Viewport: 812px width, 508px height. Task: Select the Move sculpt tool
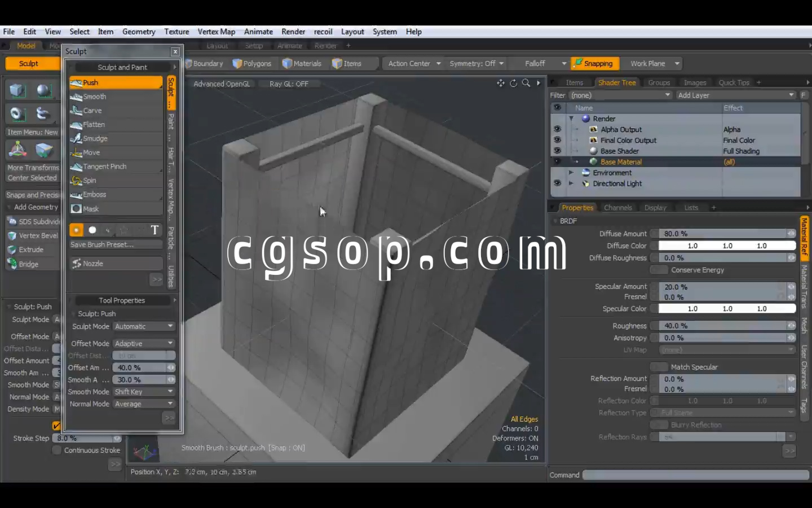[116, 152]
